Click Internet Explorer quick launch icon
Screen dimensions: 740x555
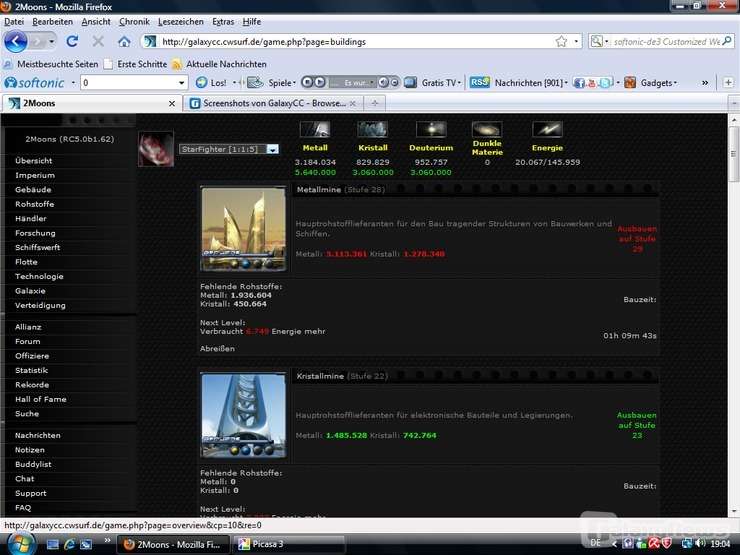(69, 544)
